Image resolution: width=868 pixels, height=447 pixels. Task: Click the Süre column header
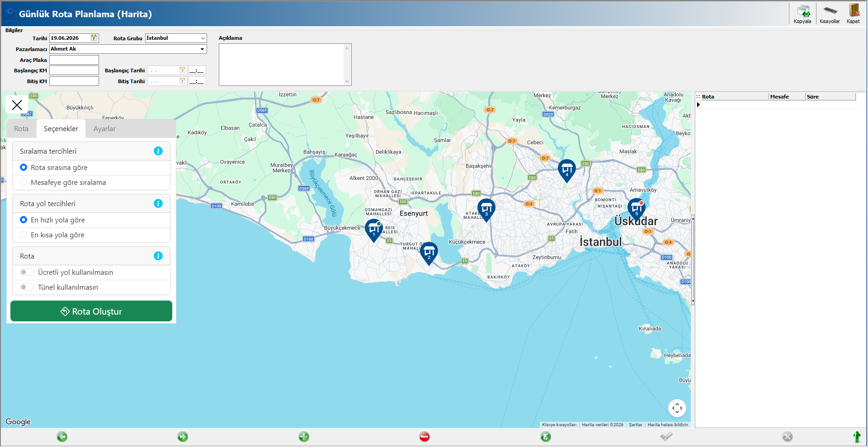(x=830, y=97)
